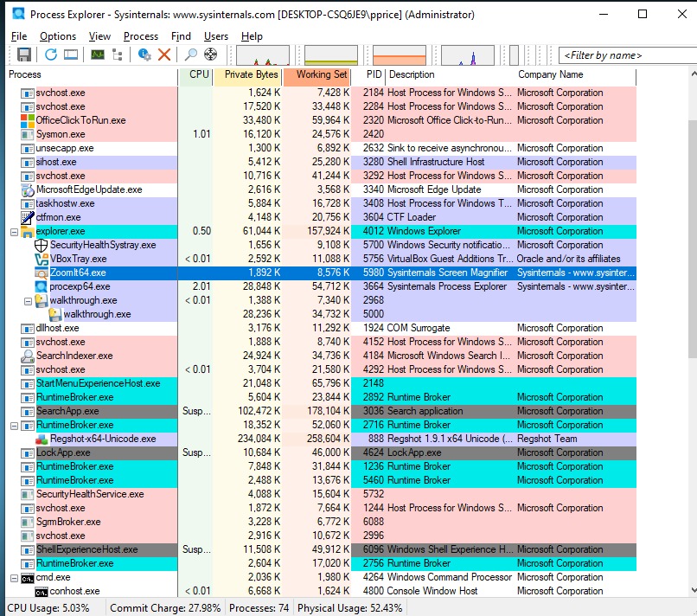Click the conhost.exe console icon
The width and height of the screenshot is (697, 616).
[x=42, y=592]
